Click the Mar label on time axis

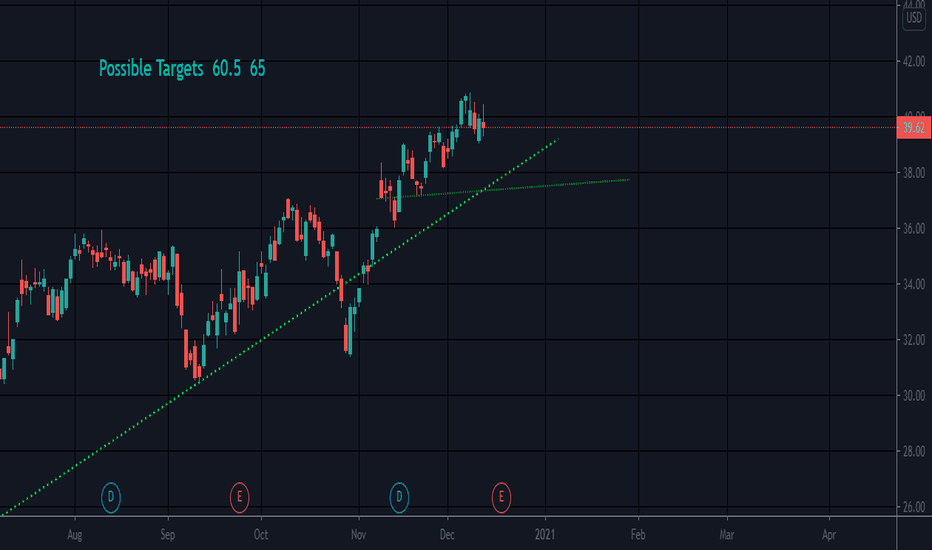[727, 535]
